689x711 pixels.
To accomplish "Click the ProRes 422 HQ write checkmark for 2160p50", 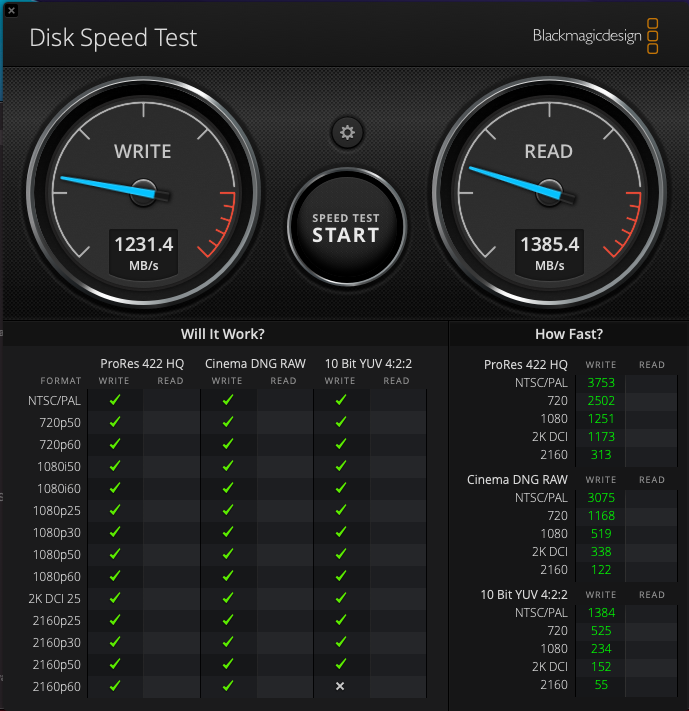I will (x=115, y=664).
